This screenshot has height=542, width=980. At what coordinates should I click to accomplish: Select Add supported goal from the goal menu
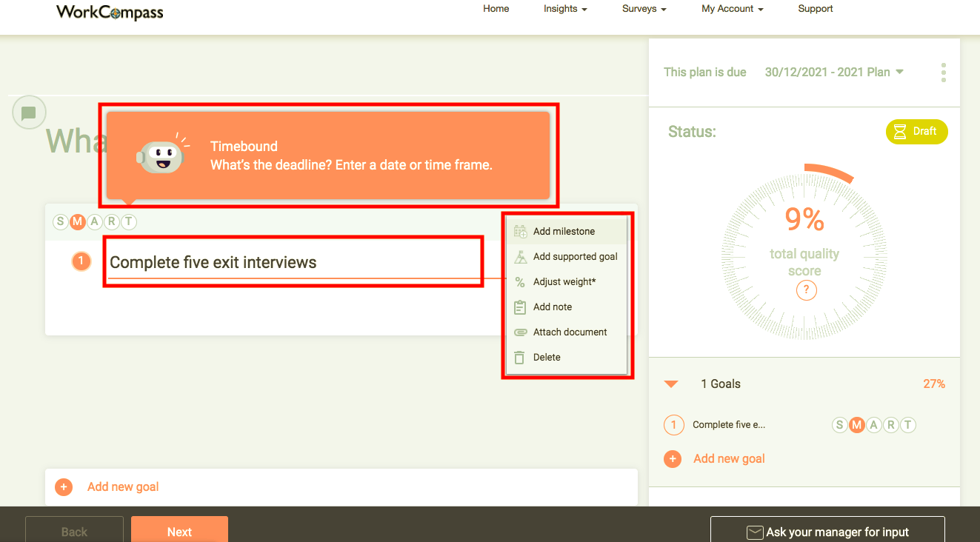[x=576, y=256]
